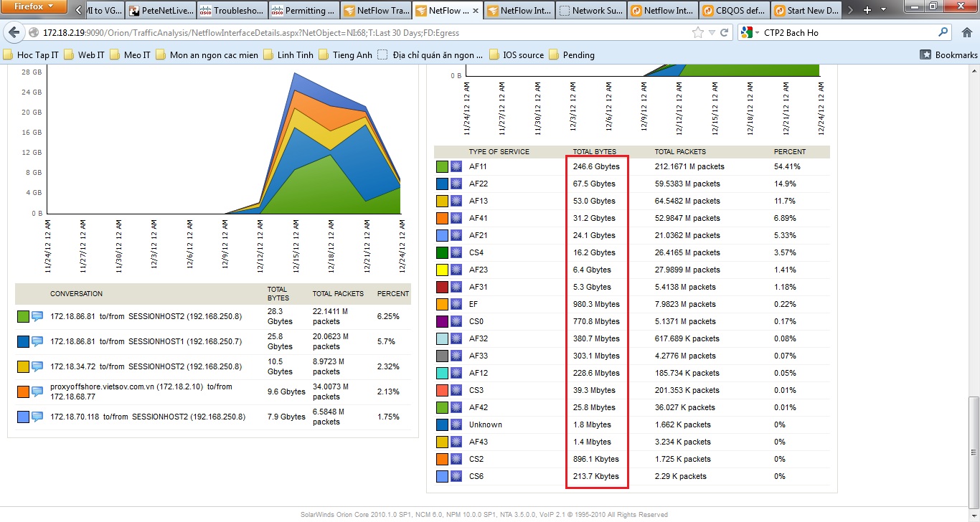980x522 pixels.
Task: Click the blue star icon beside CS6
Action: coord(456,476)
